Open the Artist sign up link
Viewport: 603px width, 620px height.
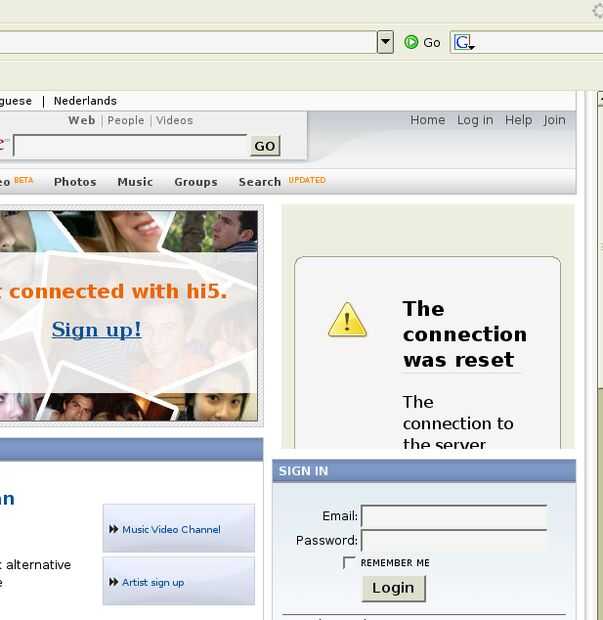click(x=153, y=582)
